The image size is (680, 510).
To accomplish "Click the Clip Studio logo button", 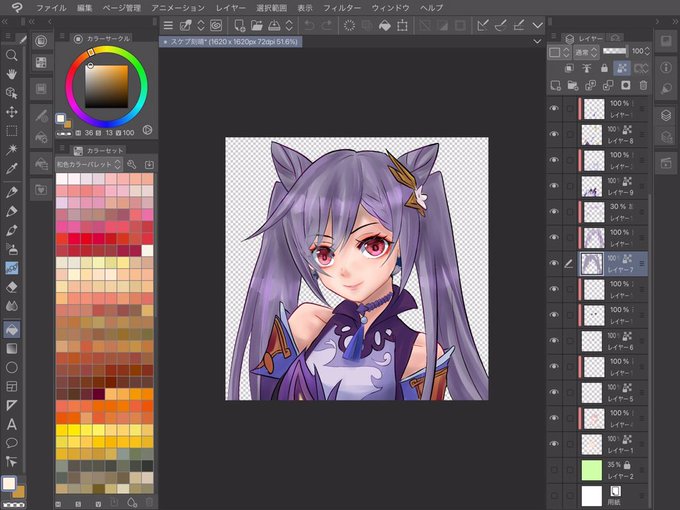I will [16, 7].
